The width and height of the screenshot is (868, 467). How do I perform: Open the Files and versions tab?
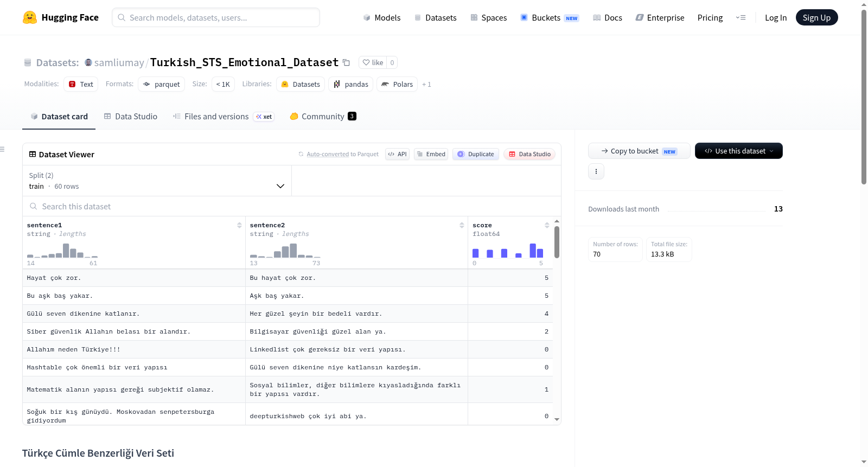(x=224, y=117)
